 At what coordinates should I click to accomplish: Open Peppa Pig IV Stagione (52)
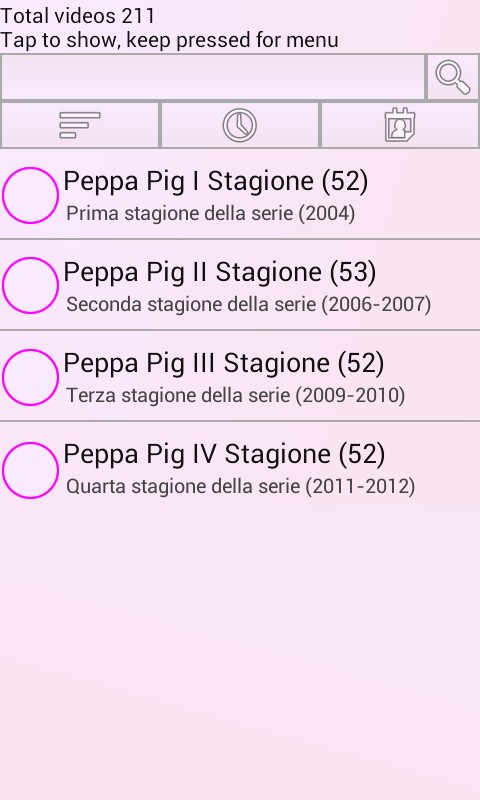224,454
